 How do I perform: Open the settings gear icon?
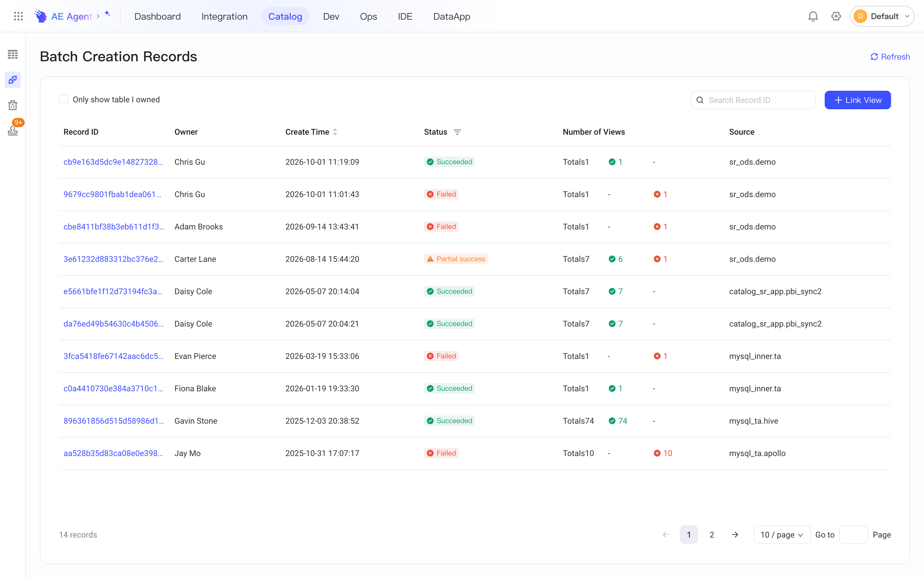click(x=836, y=16)
